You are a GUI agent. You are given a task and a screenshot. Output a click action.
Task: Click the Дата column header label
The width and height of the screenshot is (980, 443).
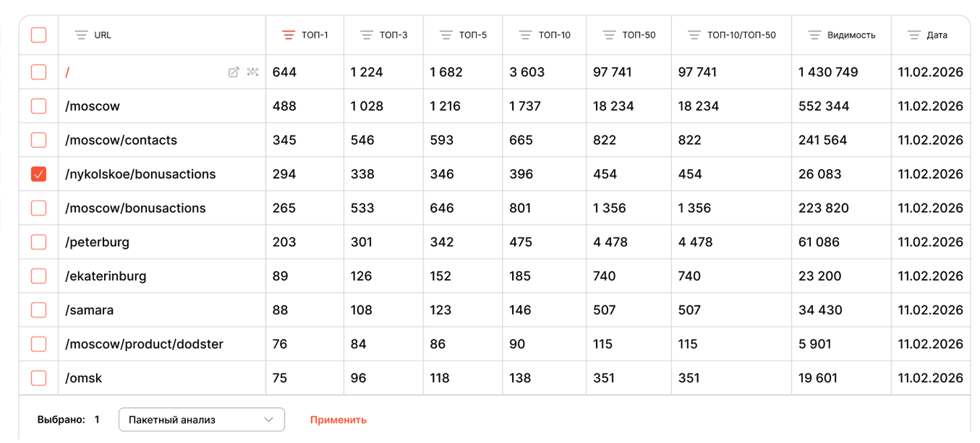[937, 35]
